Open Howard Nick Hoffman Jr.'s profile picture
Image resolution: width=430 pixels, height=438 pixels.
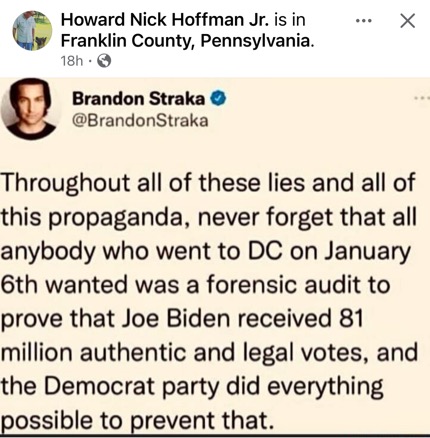(x=32, y=31)
